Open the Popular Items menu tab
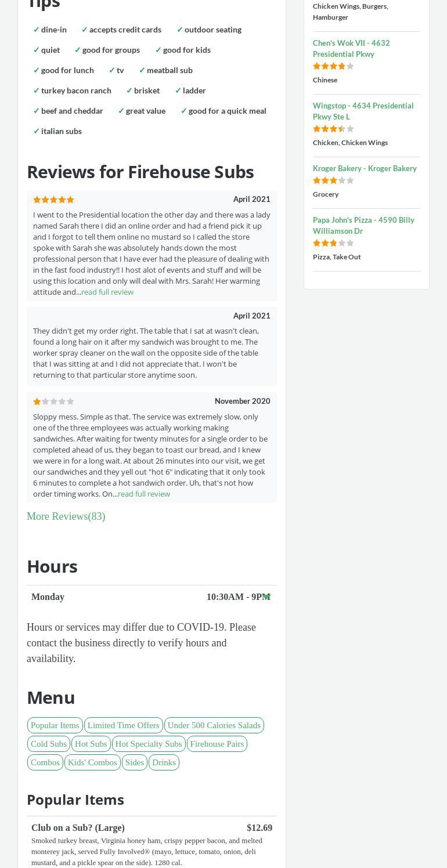The image size is (447, 868). click(x=55, y=725)
